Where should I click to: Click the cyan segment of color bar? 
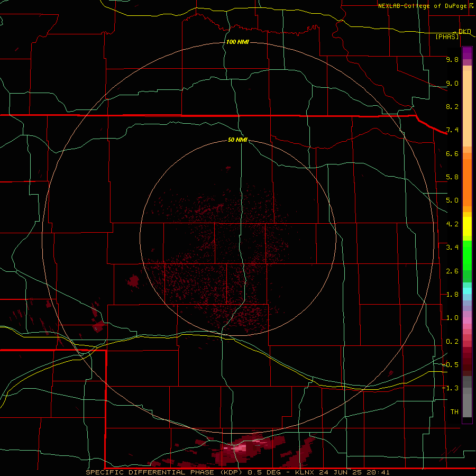[467, 291]
